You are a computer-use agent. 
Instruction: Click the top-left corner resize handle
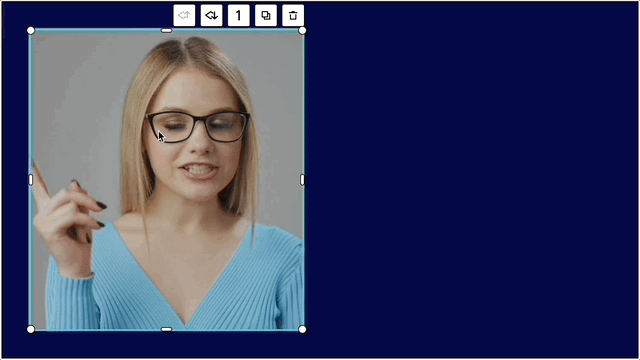click(31, 31)
